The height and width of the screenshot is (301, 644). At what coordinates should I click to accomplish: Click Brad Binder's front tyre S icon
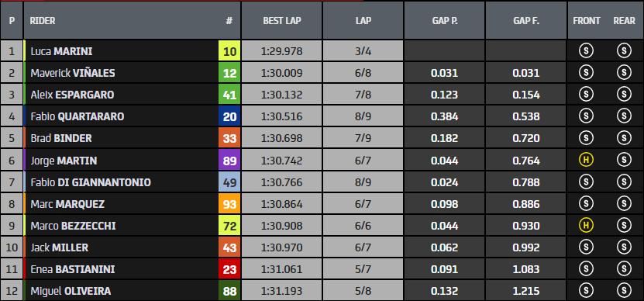click(x=586, y=138)
